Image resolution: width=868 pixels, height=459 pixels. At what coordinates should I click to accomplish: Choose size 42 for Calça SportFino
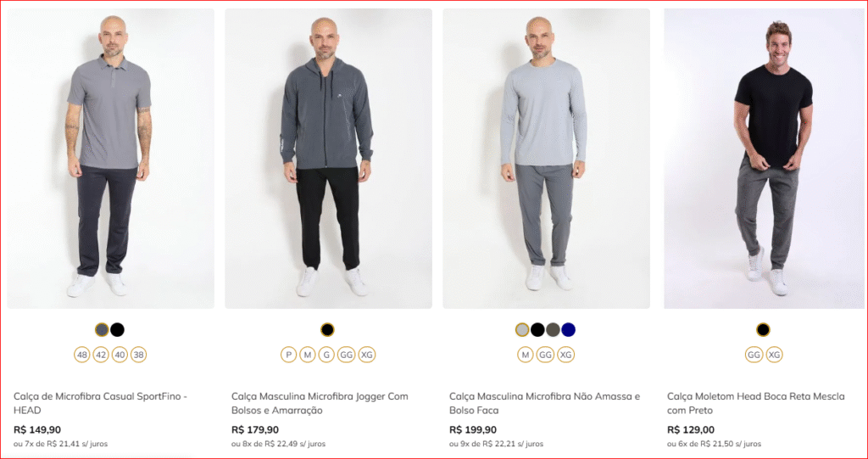tap(102, 355)
